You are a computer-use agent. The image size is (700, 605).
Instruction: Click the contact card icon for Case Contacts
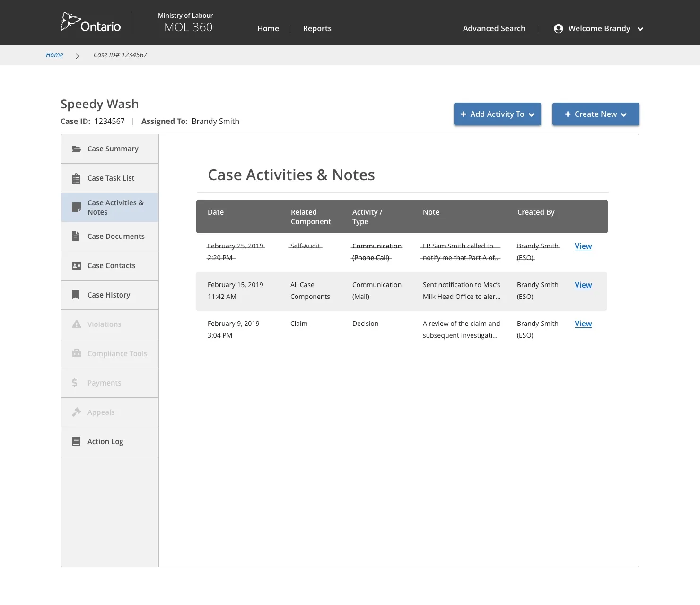click(76, 266)
